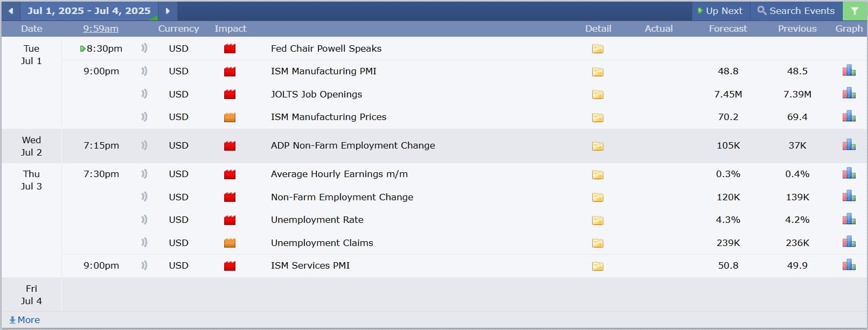Screen dimensions: 868x330
Task: Select the Average Hourly Earnings m/m event
Action: 339,174
